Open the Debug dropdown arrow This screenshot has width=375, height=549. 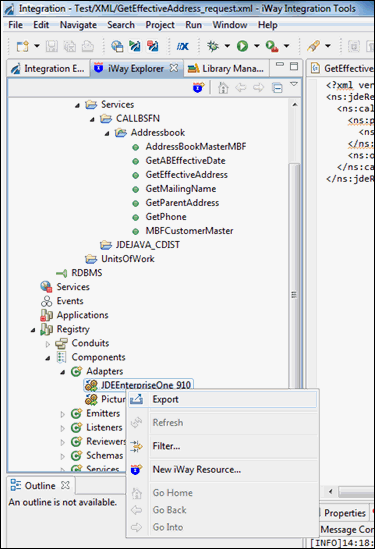[x=227, y=46]
